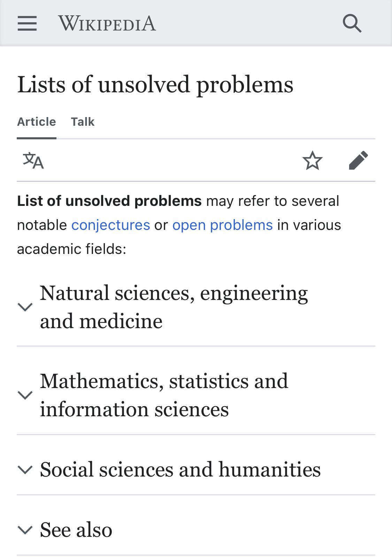Click the bold List of unsolved problems text
Image resolution: width=392 pixels, height=557 pixels.
[x=109, y=201]
